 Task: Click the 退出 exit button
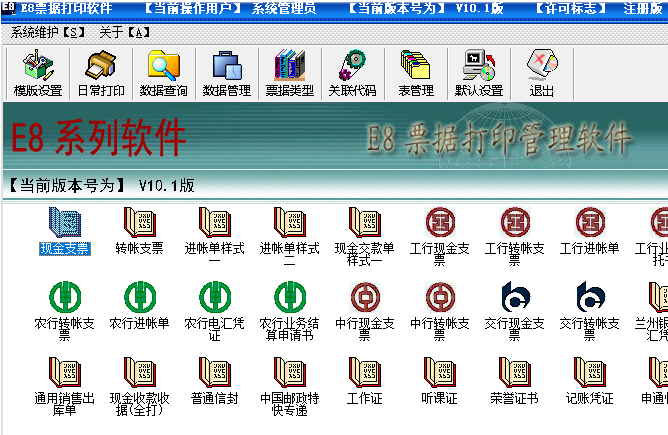coord(542,74)
